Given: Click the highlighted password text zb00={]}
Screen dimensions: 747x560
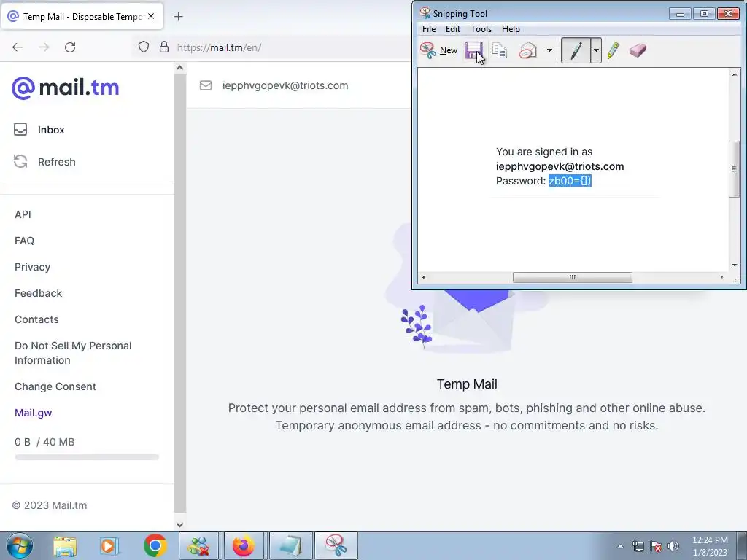Looking at the screenshot, I should (570, 181).
